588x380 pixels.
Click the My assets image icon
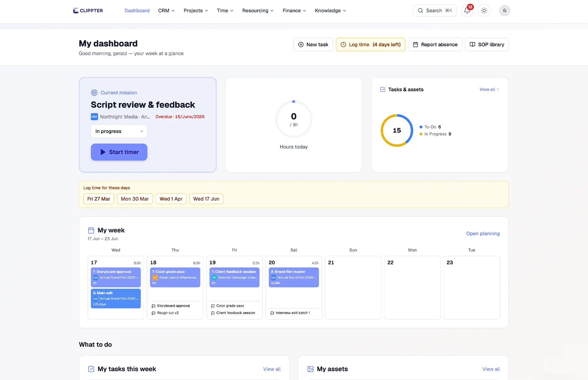pyautogui.click(x=311, y=369)
